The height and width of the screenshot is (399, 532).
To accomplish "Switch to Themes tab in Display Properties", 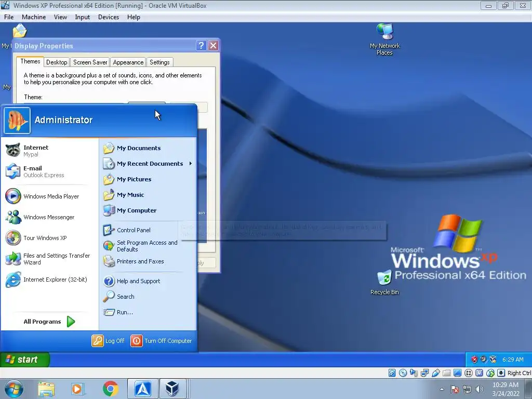I will (x=30, y=61).
